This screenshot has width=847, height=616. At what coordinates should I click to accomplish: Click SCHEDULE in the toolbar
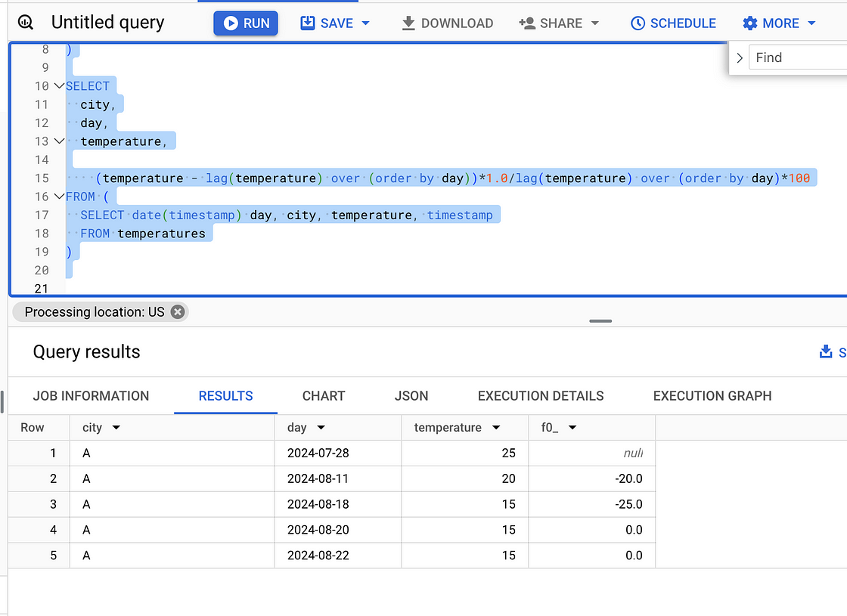coord(673,23)
